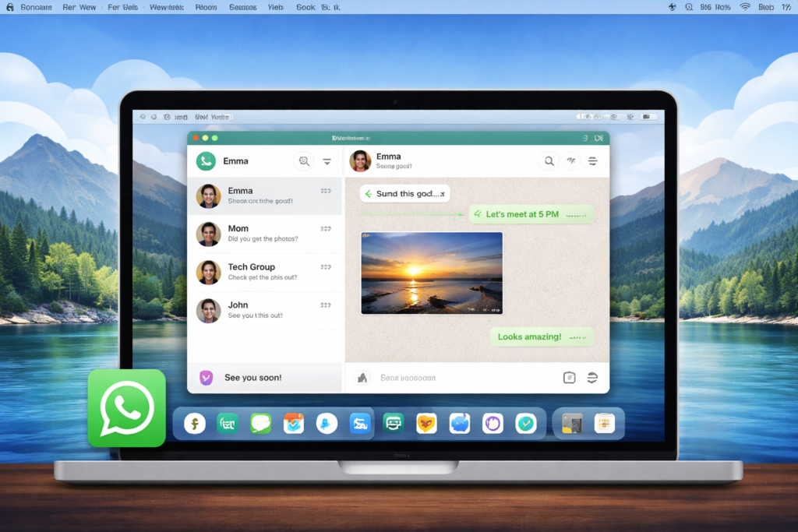Open Messages app from the dock
Viewport: 798px width, 532px height.
click(x=261, y=423)
